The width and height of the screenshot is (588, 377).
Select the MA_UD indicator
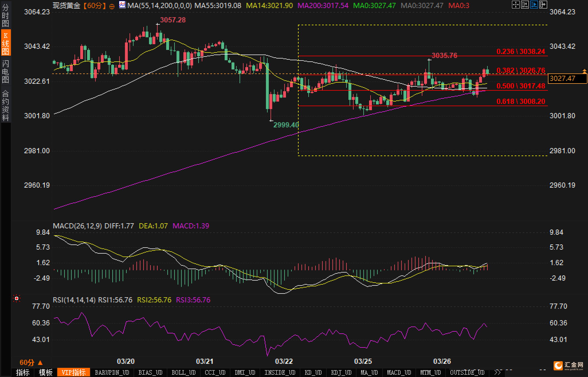pyautogui.click(x=369, y=372)
